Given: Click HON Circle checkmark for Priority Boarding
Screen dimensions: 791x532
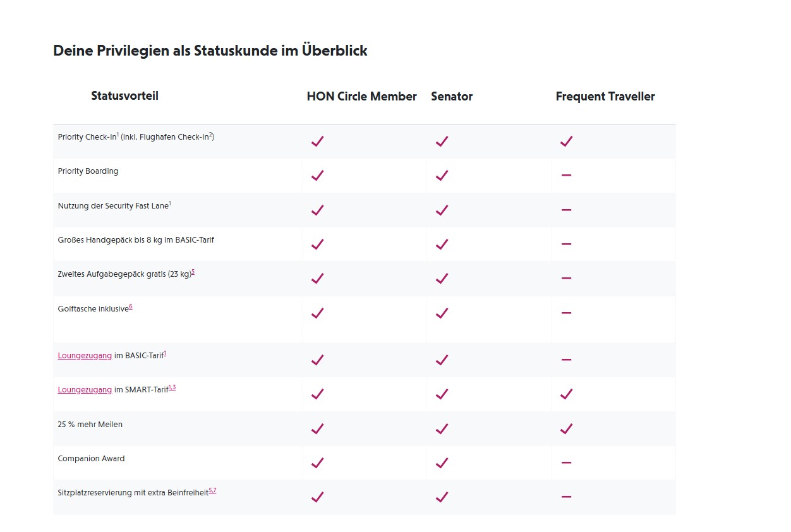Looking at the screenshot, I should [317, 175].
